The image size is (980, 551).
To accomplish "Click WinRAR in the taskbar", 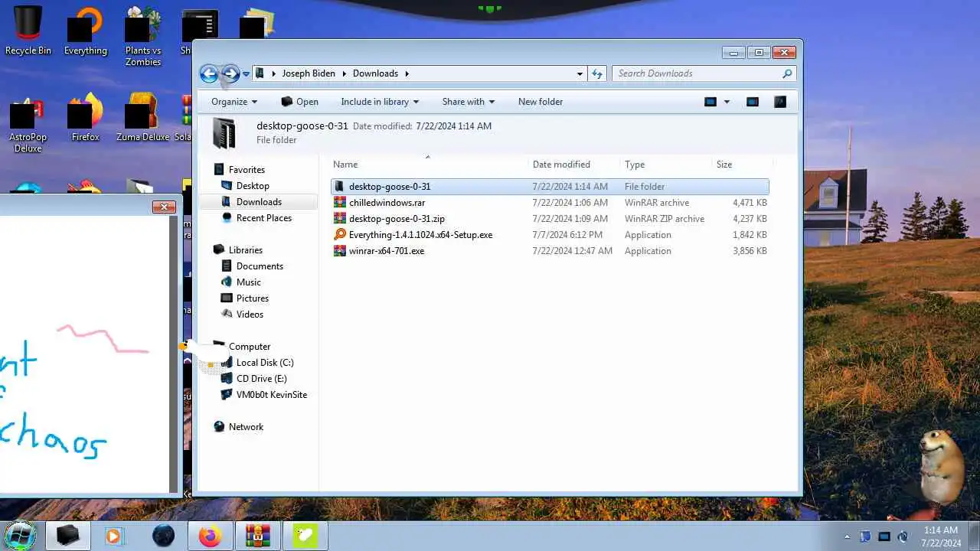I will (x=258, y=536).
